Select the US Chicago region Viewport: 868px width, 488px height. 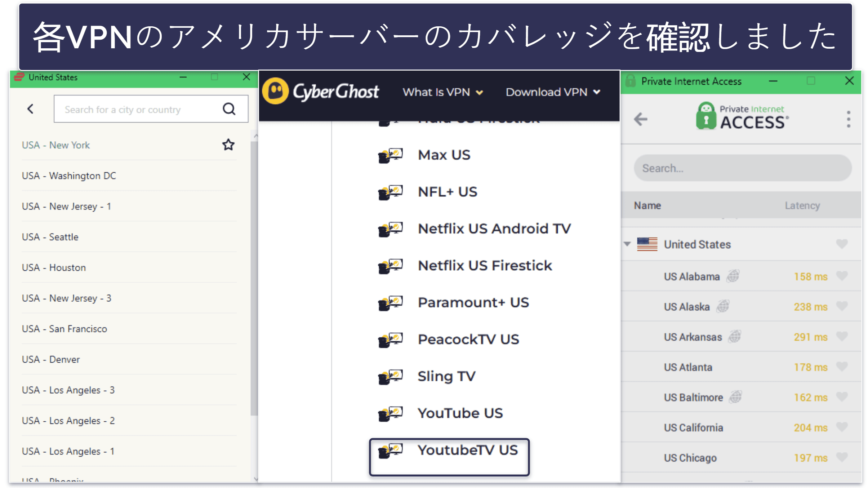tap(741, 458)
